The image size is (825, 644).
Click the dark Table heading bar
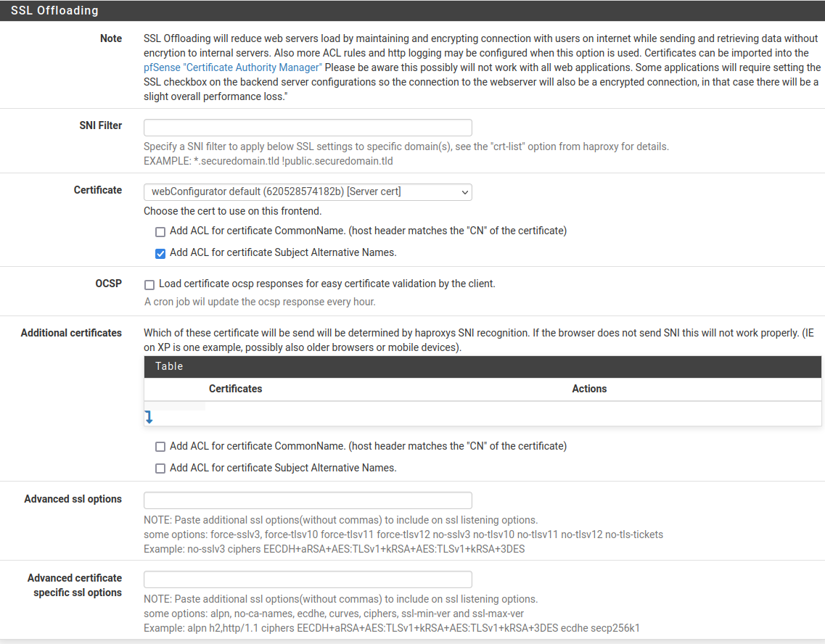[x=483, y=366]
